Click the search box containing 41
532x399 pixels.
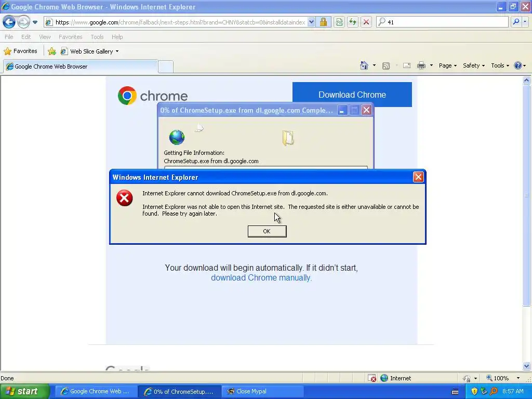442,22
